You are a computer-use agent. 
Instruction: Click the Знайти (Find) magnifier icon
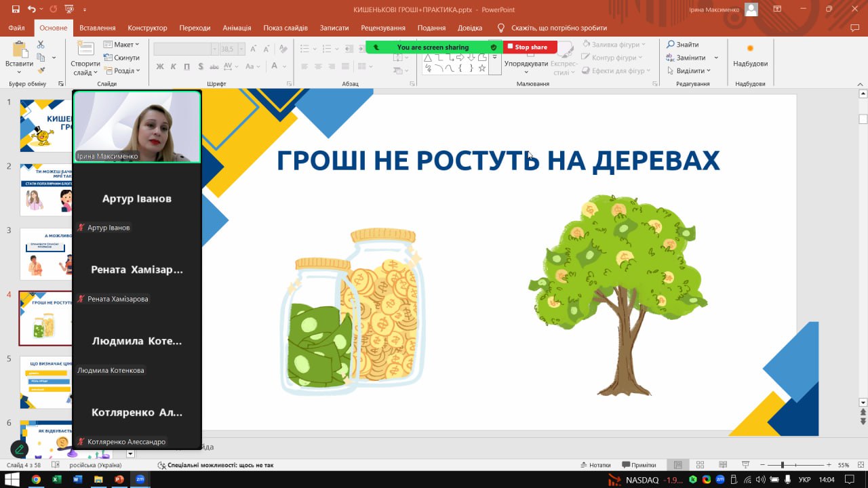[x=671, y=45]
